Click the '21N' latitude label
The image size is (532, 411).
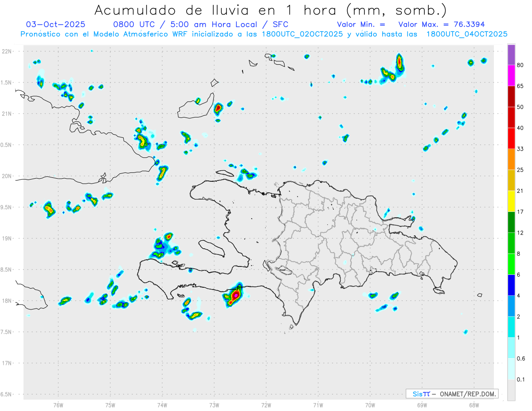coord(8,114)
